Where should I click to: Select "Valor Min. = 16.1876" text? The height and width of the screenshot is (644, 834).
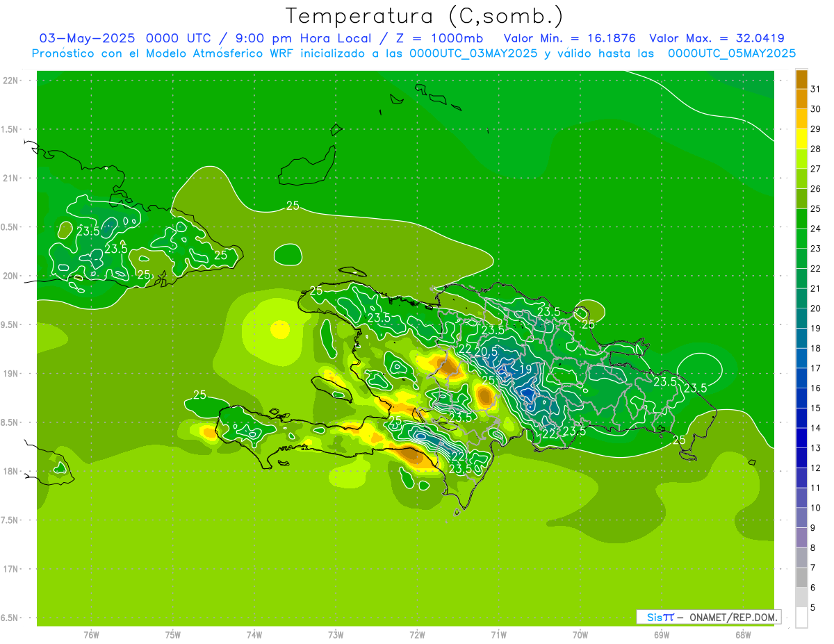coord(570,38)
